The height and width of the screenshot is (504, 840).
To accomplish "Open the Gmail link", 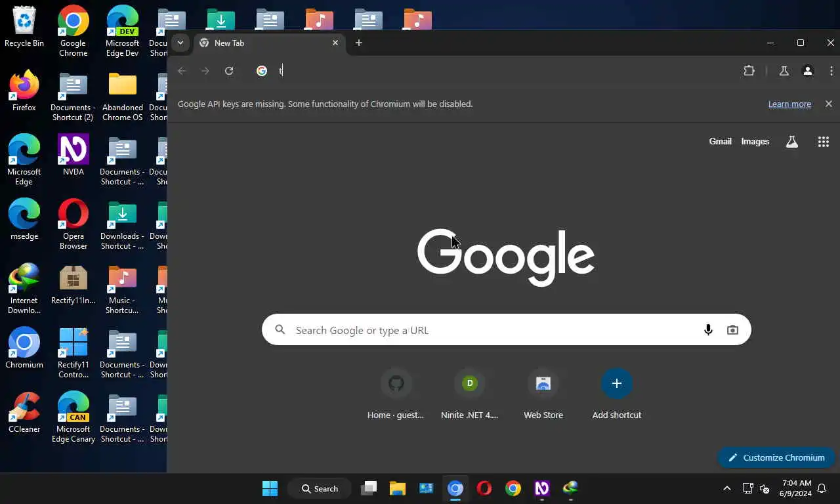I will pyautogui.click(x=720, y=141).
